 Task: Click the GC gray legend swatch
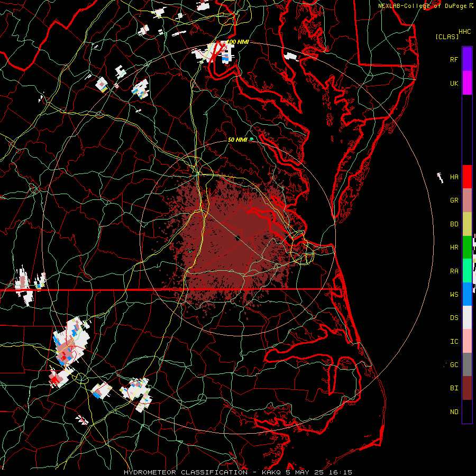(x=467, y=364)
